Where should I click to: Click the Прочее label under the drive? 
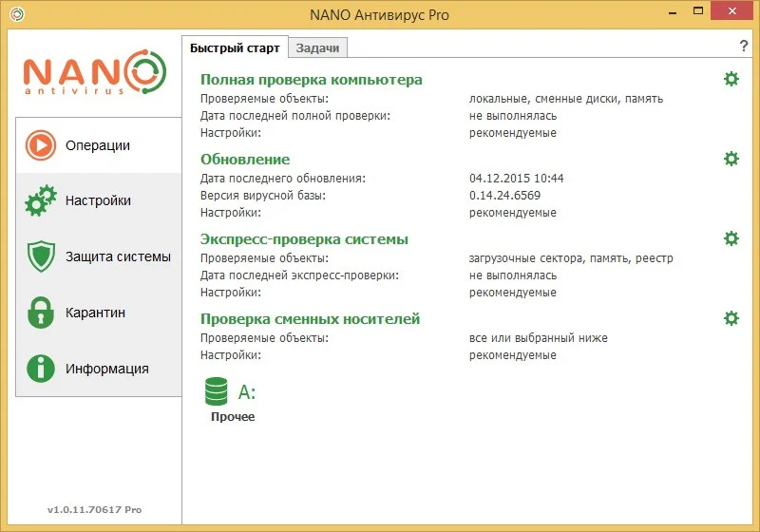[233, 417]
